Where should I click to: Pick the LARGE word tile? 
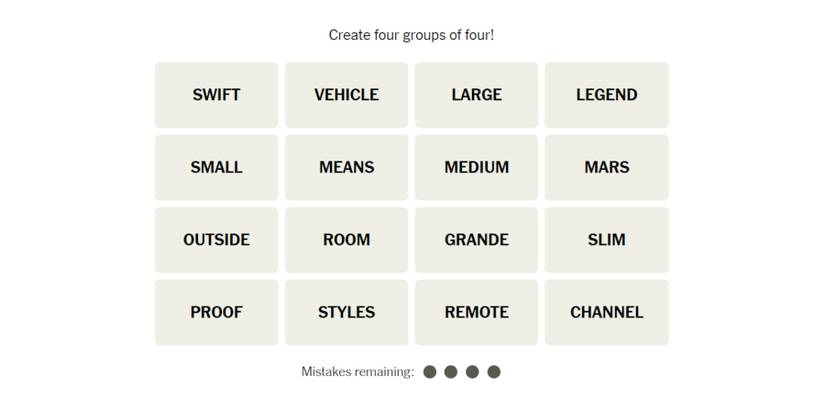(476, 95)
